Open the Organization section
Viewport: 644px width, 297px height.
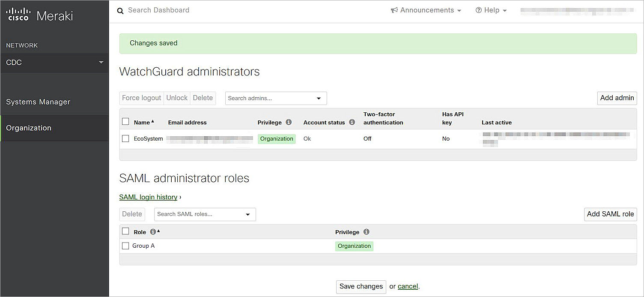point(29,127)
